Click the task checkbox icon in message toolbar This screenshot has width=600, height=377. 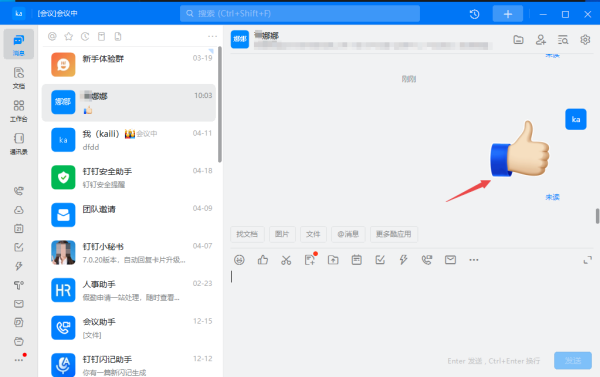(x=380, y=260)
